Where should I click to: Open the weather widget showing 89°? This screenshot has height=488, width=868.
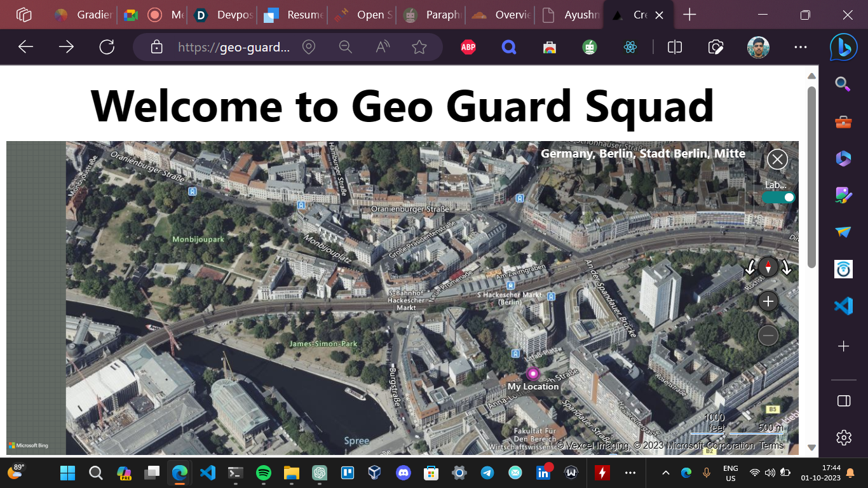coord(15,471)
